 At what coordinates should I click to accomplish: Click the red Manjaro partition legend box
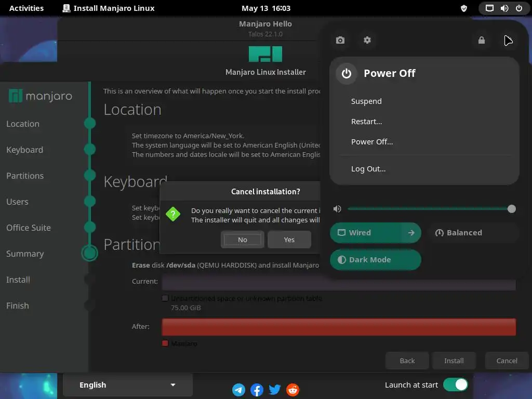click(165, 343)
